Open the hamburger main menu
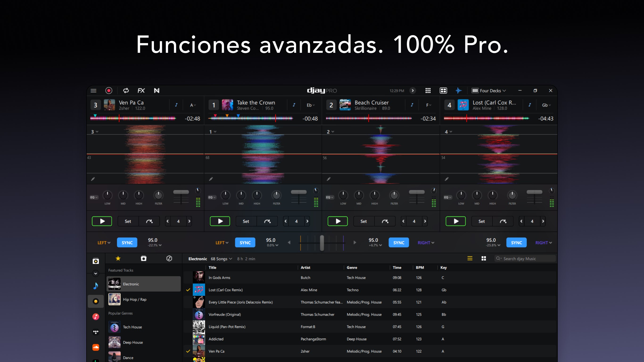This screenshot has height=362, width=644. coord(94,90)
